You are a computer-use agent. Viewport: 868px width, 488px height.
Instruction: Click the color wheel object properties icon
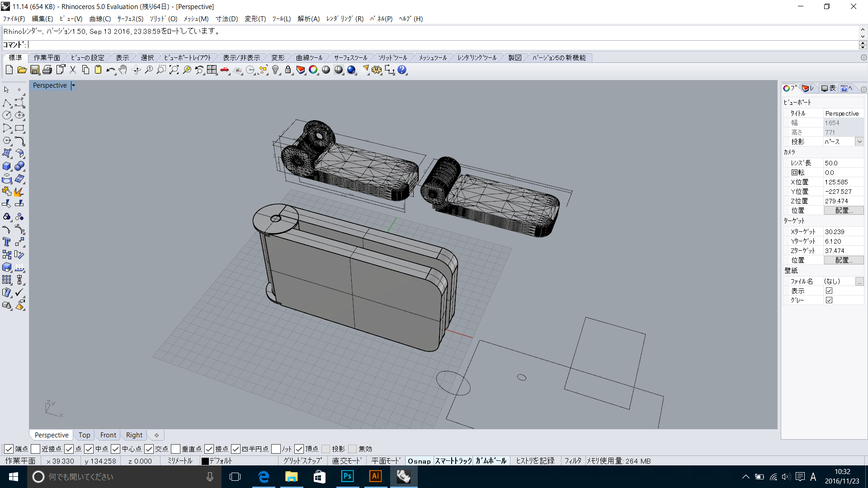313,70
